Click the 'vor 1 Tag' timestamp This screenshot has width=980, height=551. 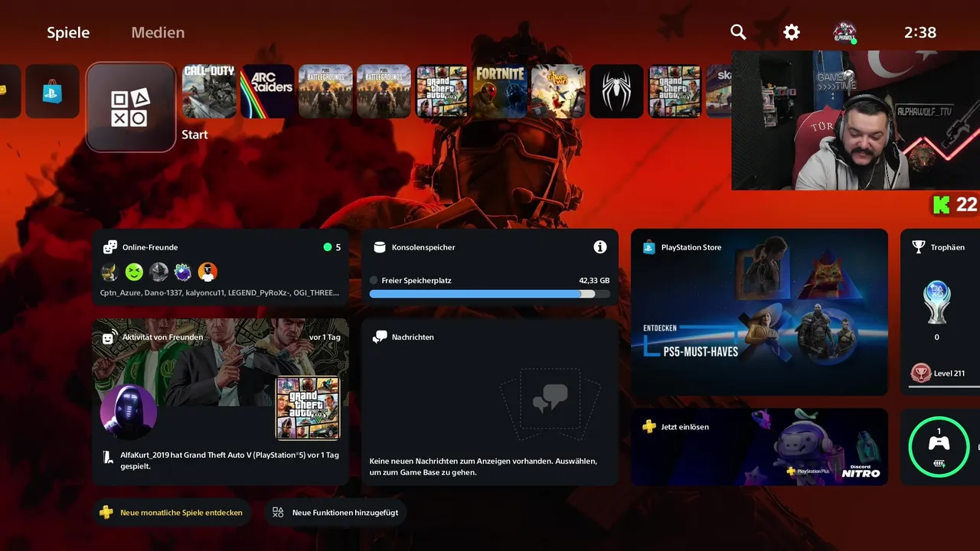click(x=325, y=337)
